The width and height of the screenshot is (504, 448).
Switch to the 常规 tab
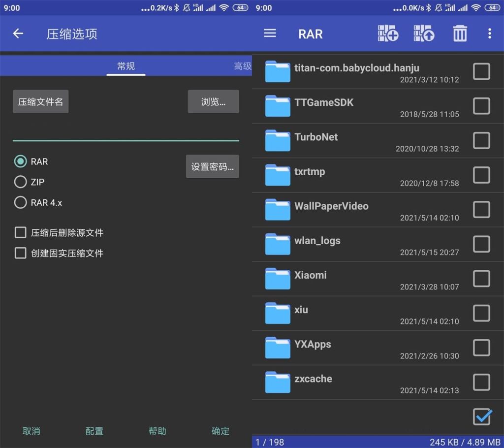tap(126, 65)
